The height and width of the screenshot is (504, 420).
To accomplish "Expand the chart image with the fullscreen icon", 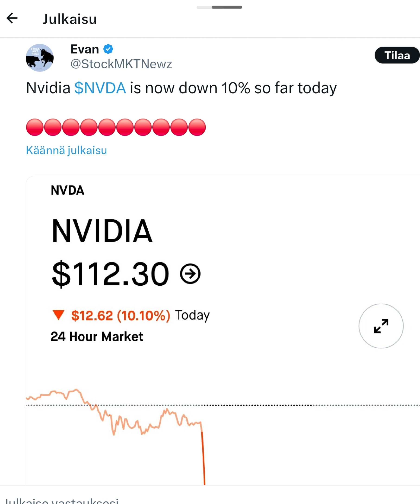I will tap(381, 326).
